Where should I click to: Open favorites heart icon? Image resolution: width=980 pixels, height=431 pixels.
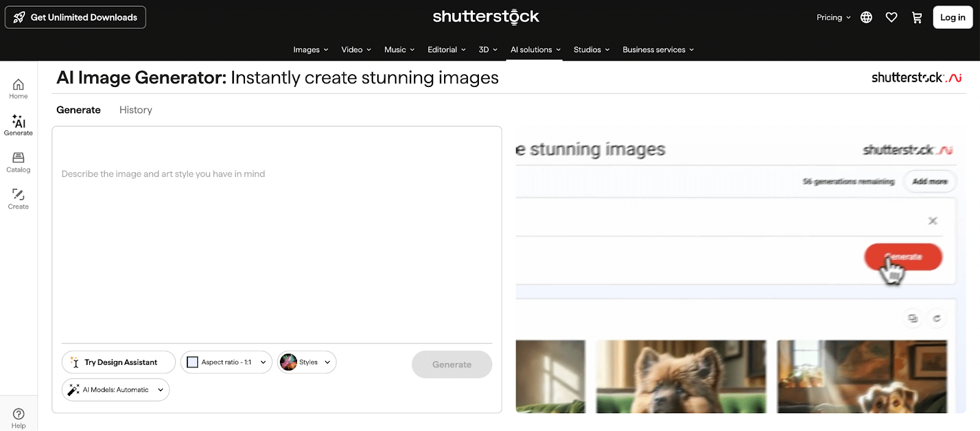(x=891, y=17)
